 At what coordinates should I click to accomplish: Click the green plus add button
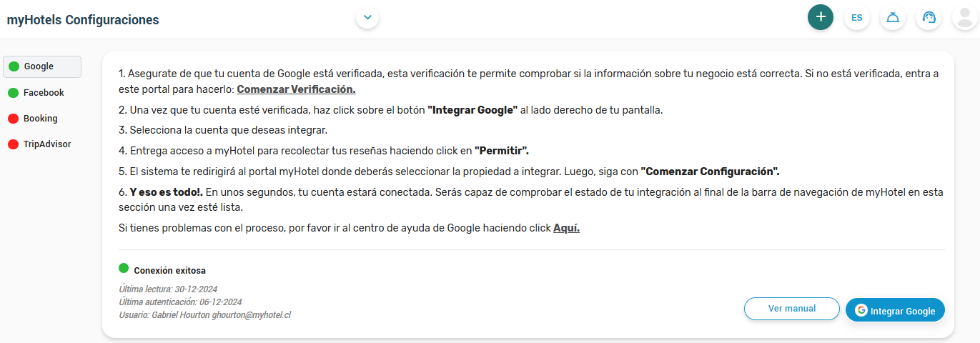click(821, 17)
